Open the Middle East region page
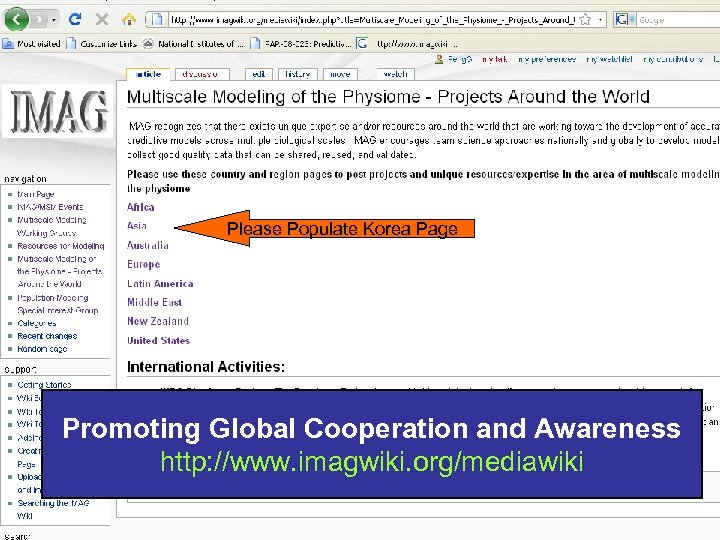The height and width of the screenshot is (540, 720). (155, 302)
